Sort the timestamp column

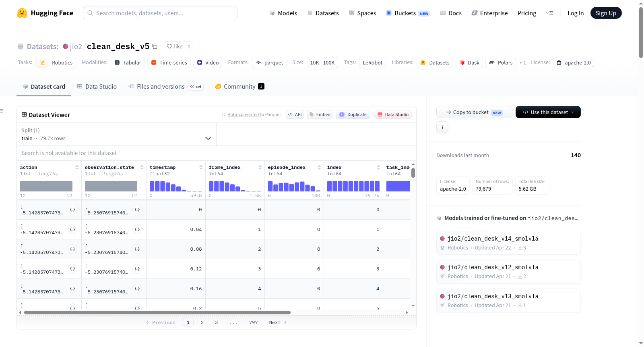(201, 167)
